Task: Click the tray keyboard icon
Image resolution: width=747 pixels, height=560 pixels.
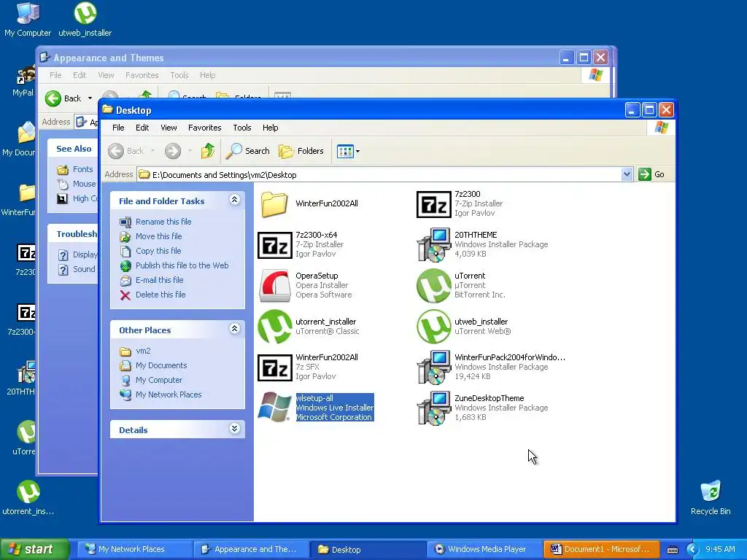Action: point(672,550)
